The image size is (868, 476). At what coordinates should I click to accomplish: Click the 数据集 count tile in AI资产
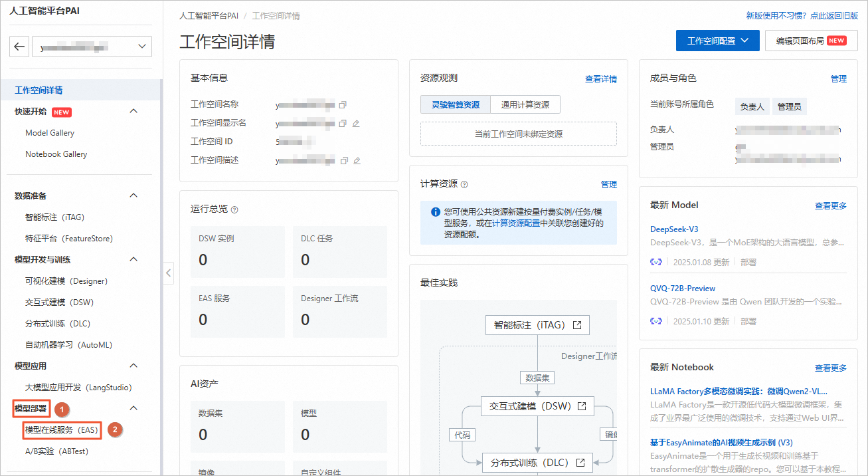pos(238,427)
